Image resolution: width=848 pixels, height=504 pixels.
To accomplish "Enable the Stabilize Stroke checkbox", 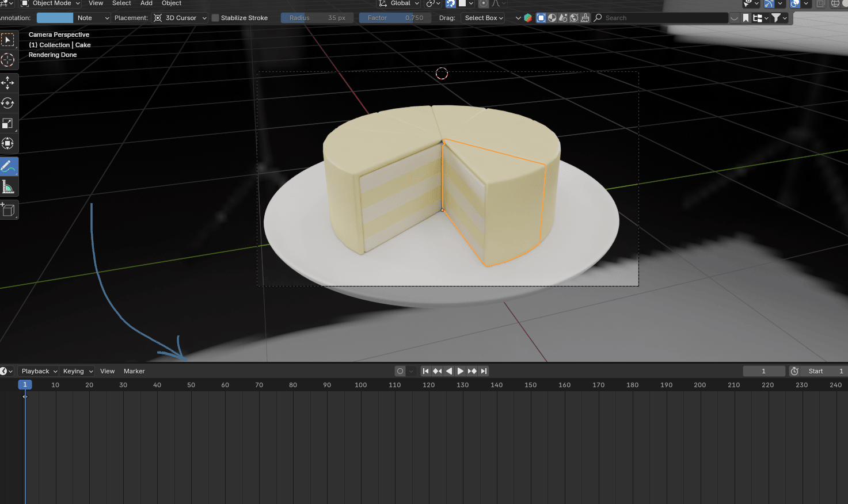I will (x=215, y=18).
